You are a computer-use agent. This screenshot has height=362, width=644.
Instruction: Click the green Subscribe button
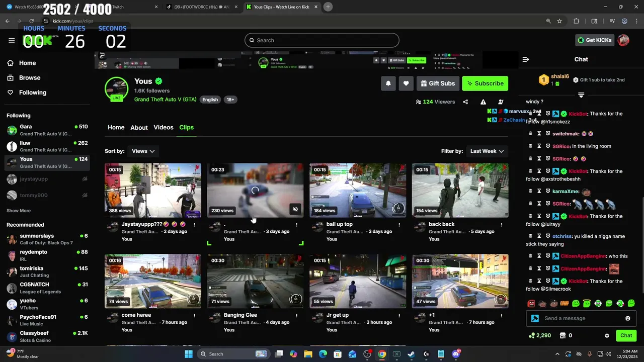[x=485, y=83]
